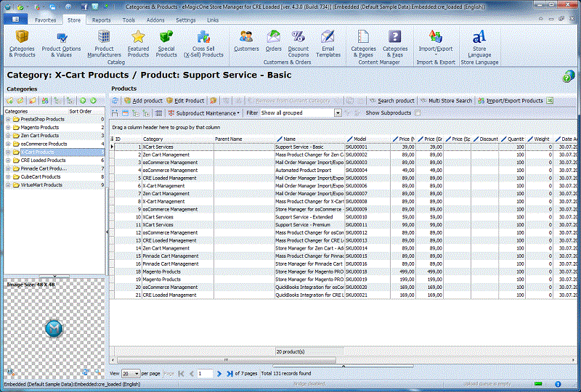The image size is (581, 392).
Task: Expand Zen Cart Products category
Action: 8,136
